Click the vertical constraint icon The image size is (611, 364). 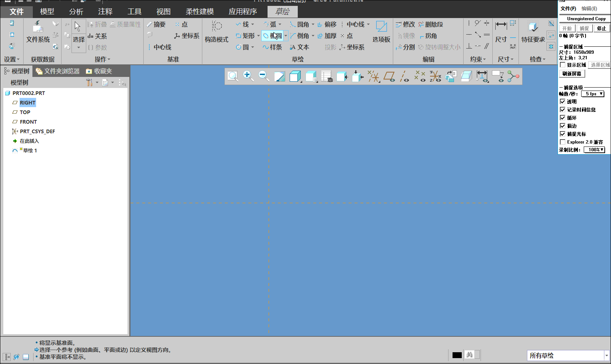[x=469, y=23]
